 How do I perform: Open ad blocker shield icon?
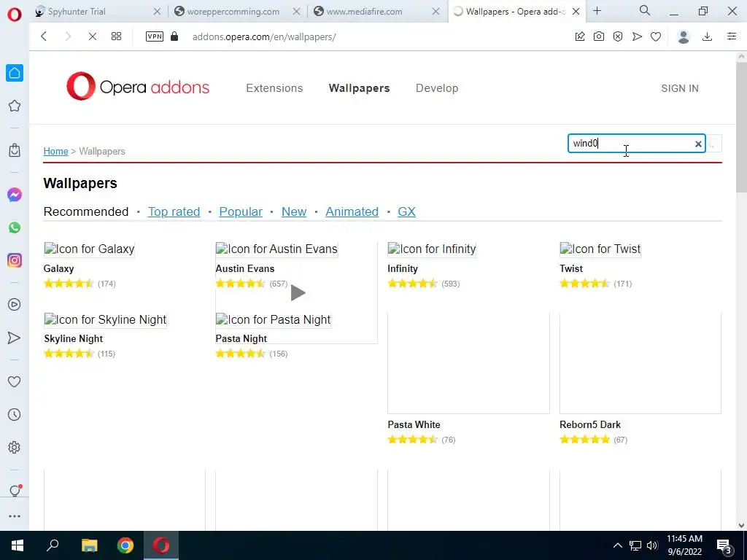[x=618, y=36]
